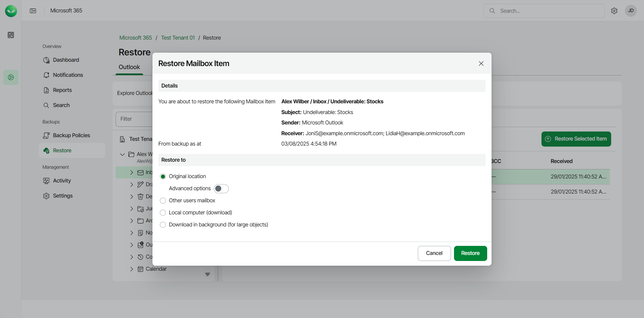Click the JD user avatar
644x318 pixels.
pyautogui.click(x=631, y=11)
